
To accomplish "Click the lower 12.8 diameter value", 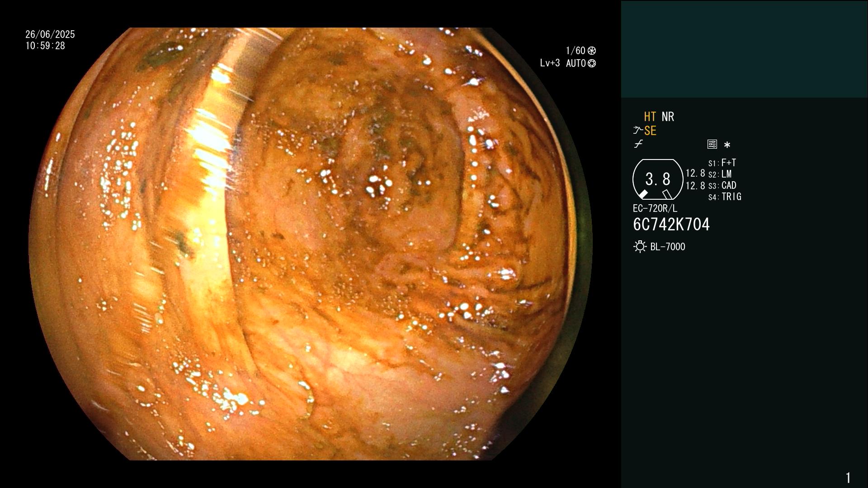I will pyautogui.click(x=695, y=186).
